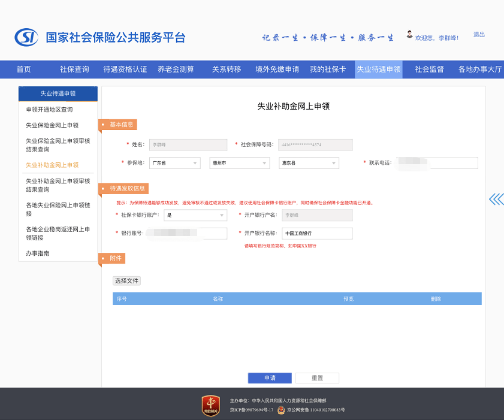
Task: Log out using the 退出 link
Action: coord(479,34)
